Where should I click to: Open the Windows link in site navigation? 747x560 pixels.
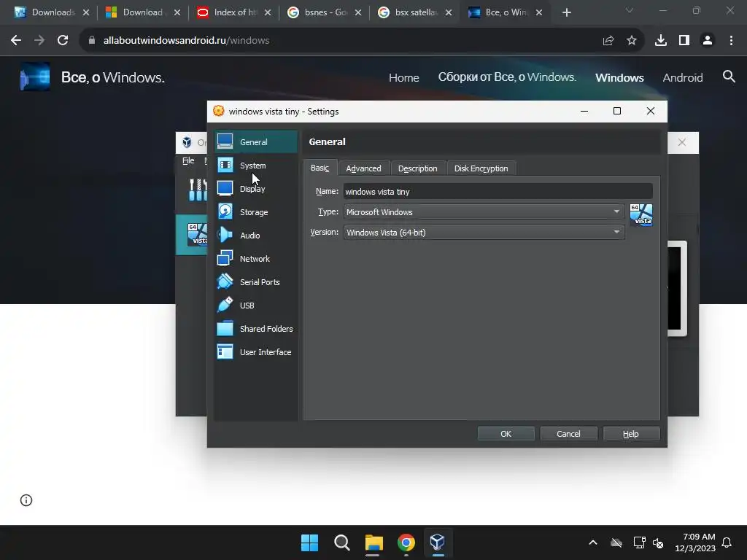point(619,77)
